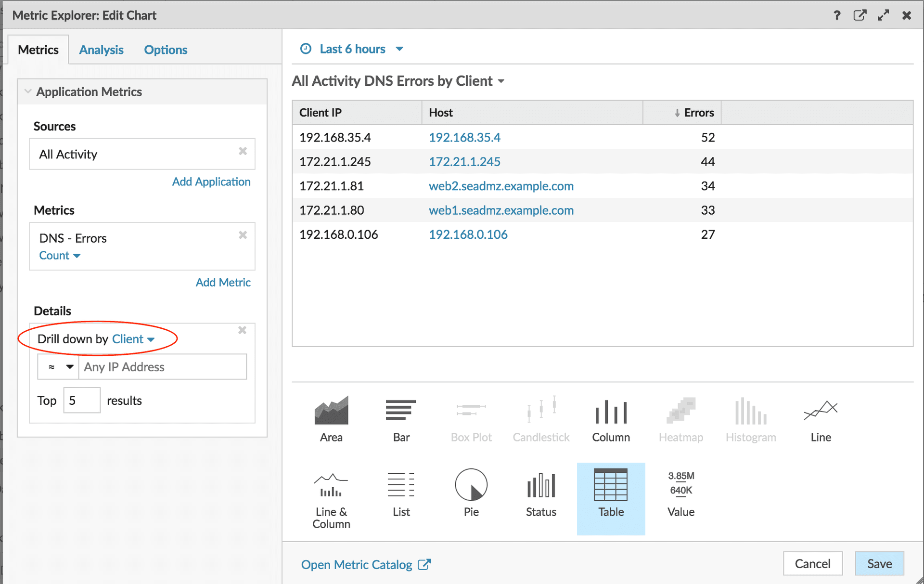The image size is (924, 584).
Task: Click the Save button
Action: 879,563
